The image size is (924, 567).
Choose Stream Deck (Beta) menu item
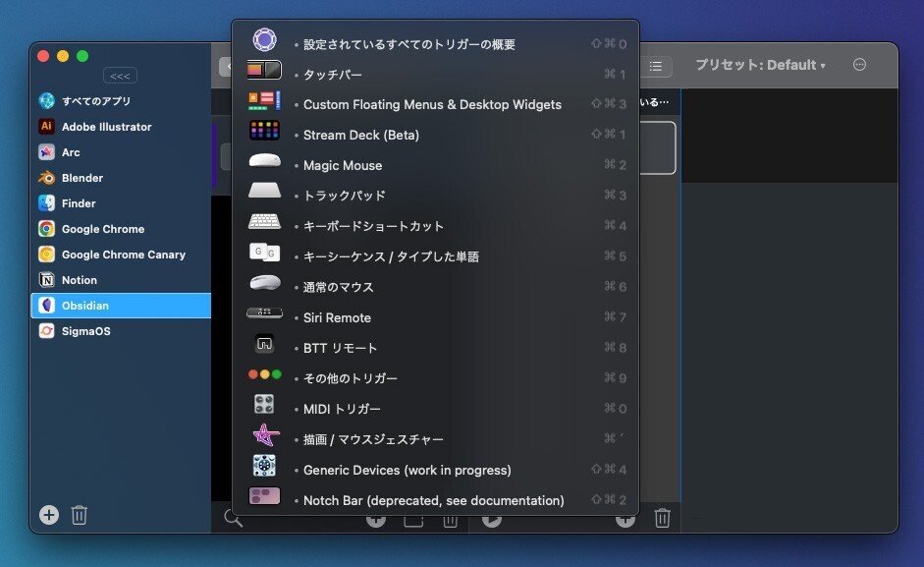tap(435, 135)
